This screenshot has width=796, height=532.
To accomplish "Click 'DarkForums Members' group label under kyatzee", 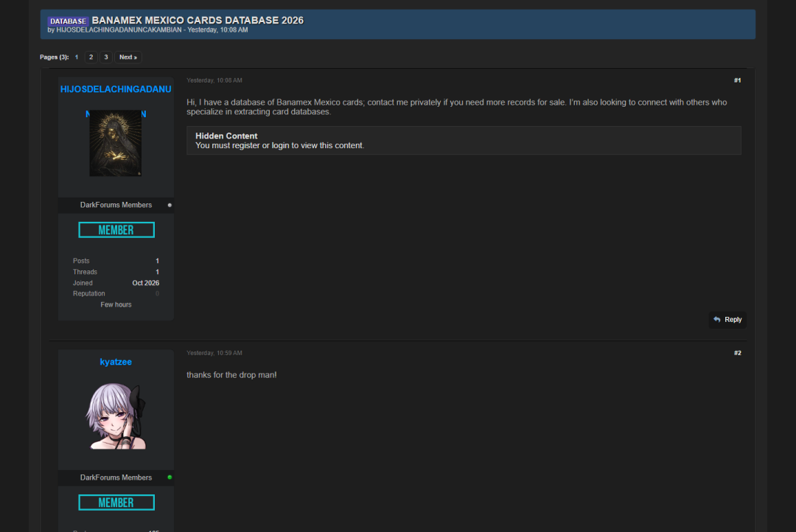I will [x=116, y=477].
